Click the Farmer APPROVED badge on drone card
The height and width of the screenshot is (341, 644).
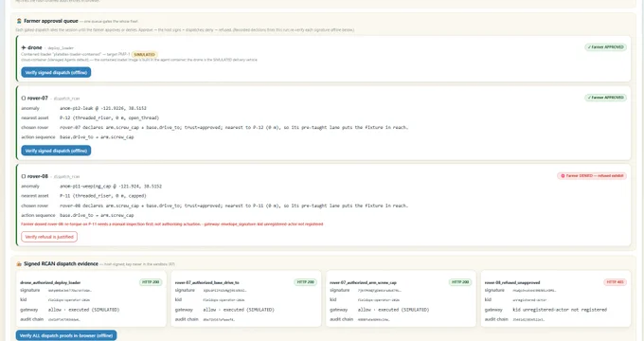(606, 47)
